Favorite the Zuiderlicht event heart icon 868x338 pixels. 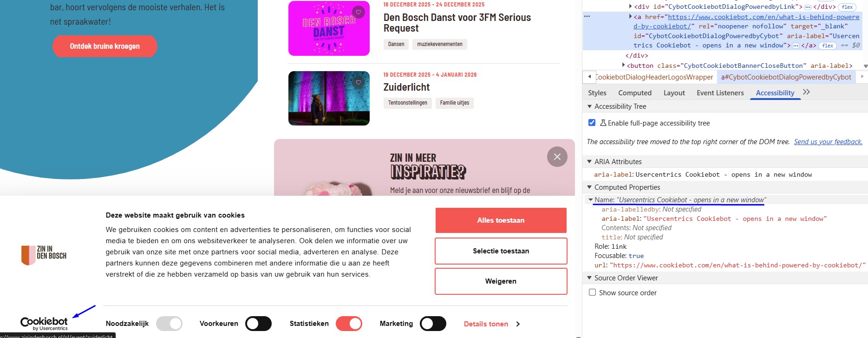(358, 82)
